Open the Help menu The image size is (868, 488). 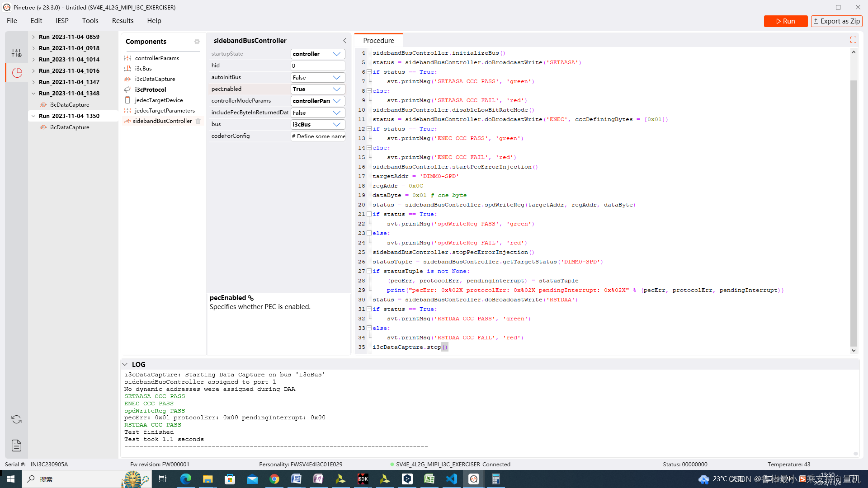click(154, 21)
